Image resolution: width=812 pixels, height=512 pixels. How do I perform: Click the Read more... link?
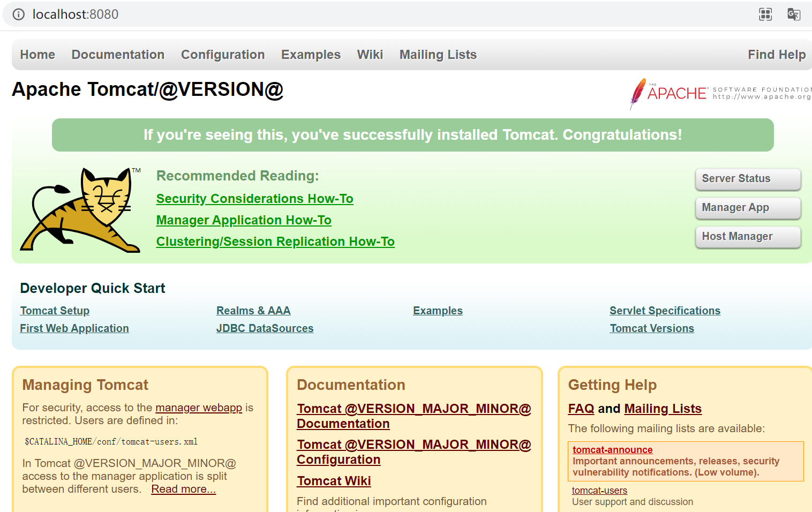pos(183,489)
